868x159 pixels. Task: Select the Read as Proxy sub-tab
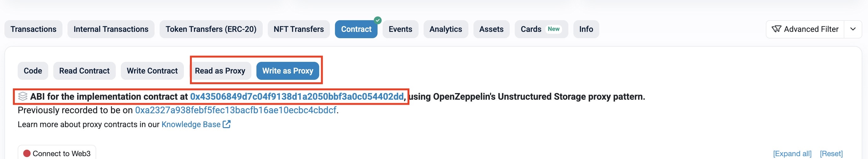pos(220,71)
